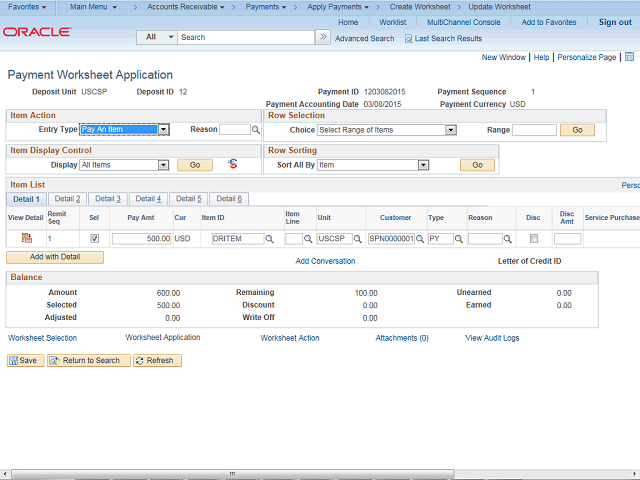Click the search submit arrow button

tap(322, 37)
